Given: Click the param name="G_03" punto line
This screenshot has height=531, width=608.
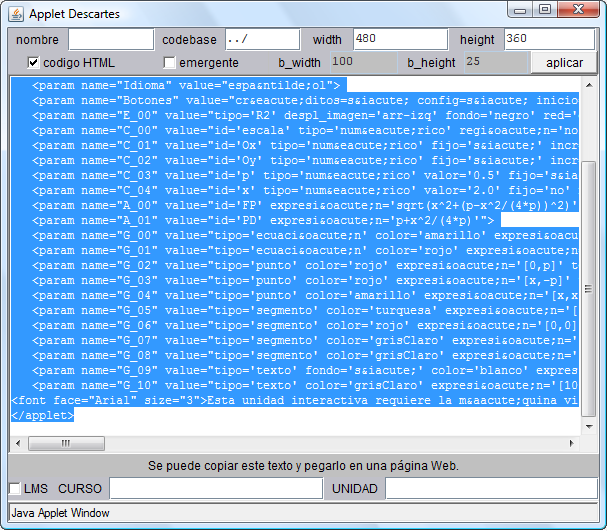Looking at the screenshot, I should pos(305,281).
